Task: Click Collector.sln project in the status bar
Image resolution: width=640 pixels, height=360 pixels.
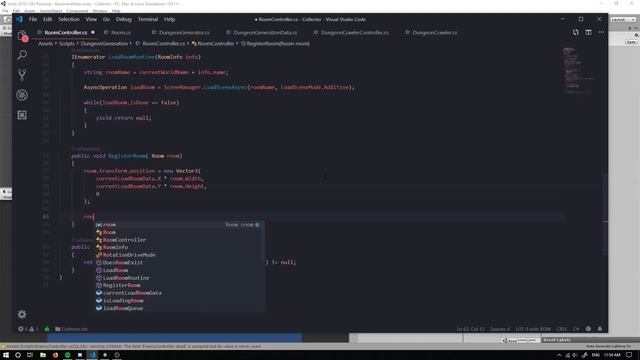Action: pos(71,329)
